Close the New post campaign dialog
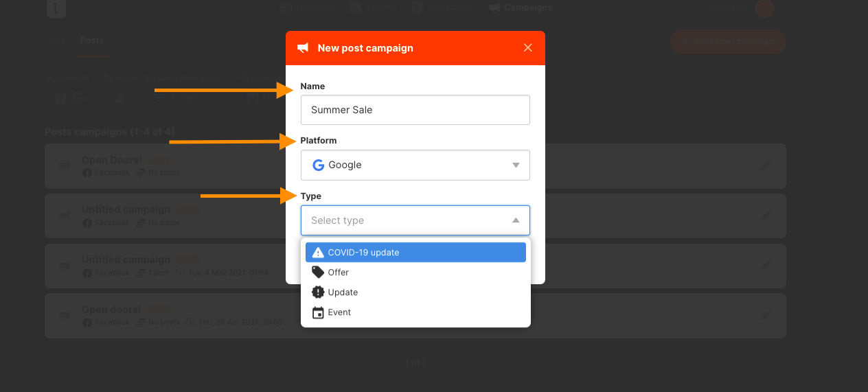This screenshot has height=392, width=868. [x=527, y=48]
